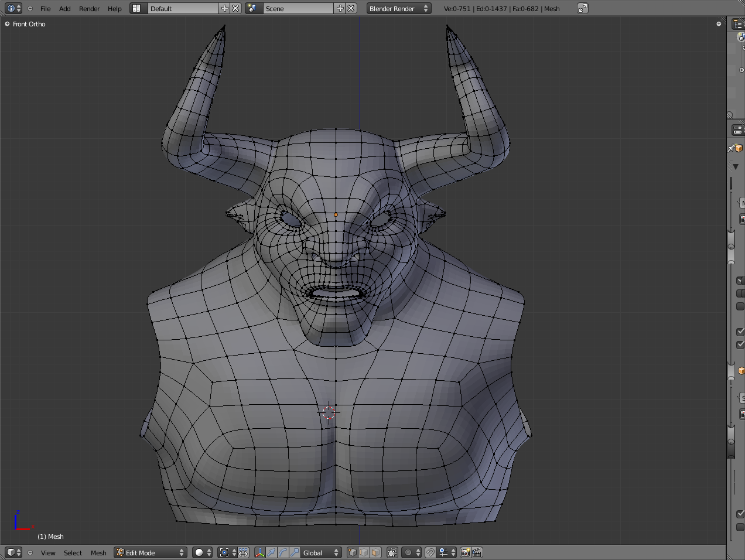The width and height of the screenshot is (745, 560).
Task: Switch to face select mode
Action: click(x=375, y=552)
